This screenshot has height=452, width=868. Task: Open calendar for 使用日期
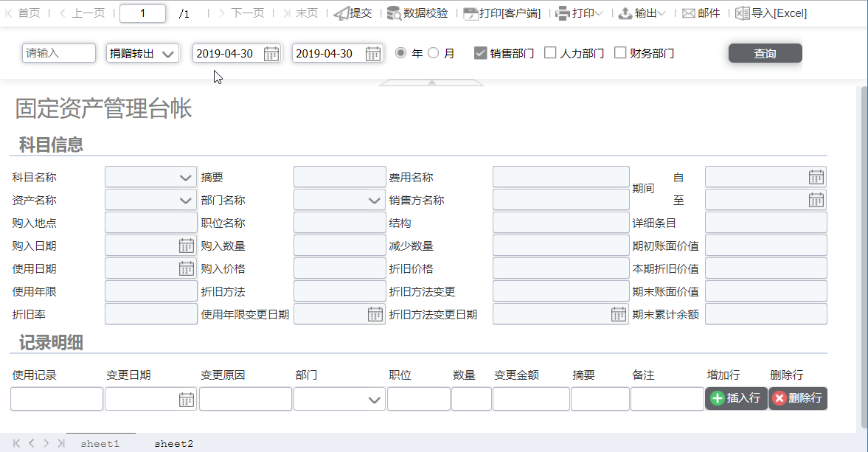coord(187,268)
